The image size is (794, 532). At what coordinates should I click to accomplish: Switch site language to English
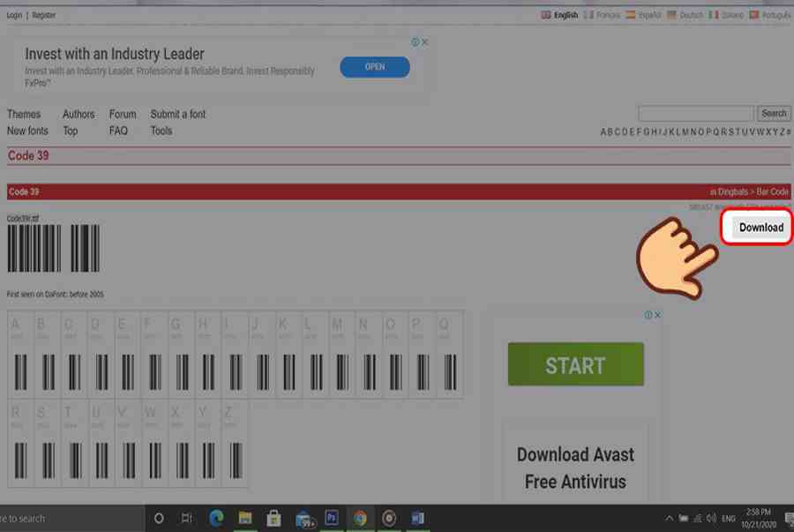point(559,15)
